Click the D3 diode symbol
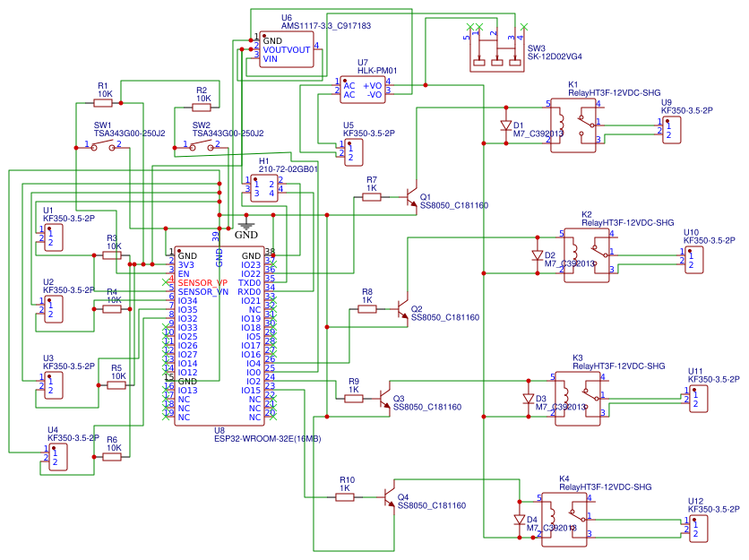The height and width of the screenshot is (560, 749). (529, 399)
